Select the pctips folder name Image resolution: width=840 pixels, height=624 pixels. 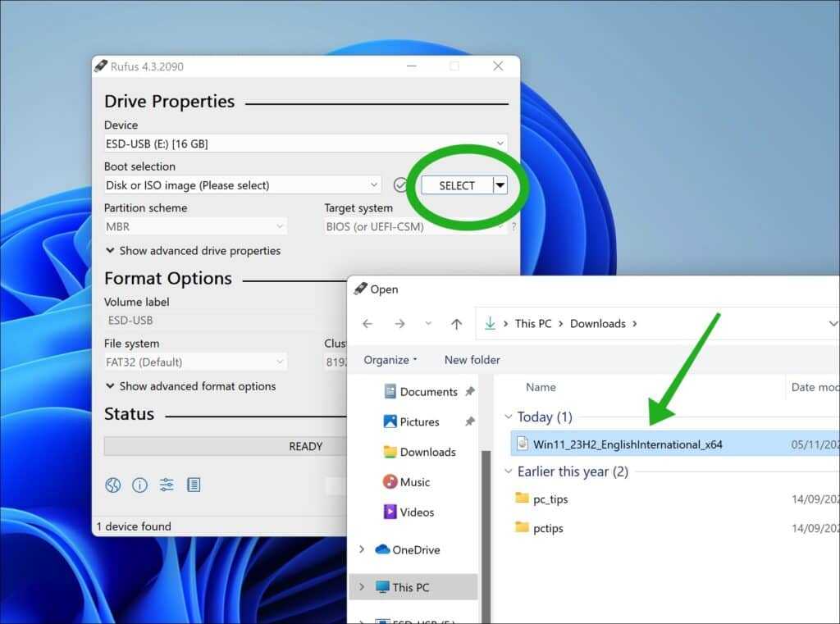548,528
